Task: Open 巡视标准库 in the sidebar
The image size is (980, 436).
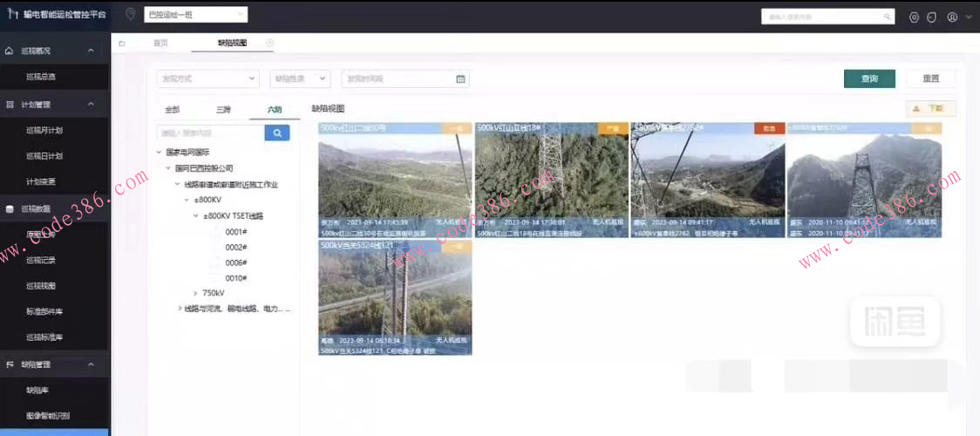Action: [44, 337]
